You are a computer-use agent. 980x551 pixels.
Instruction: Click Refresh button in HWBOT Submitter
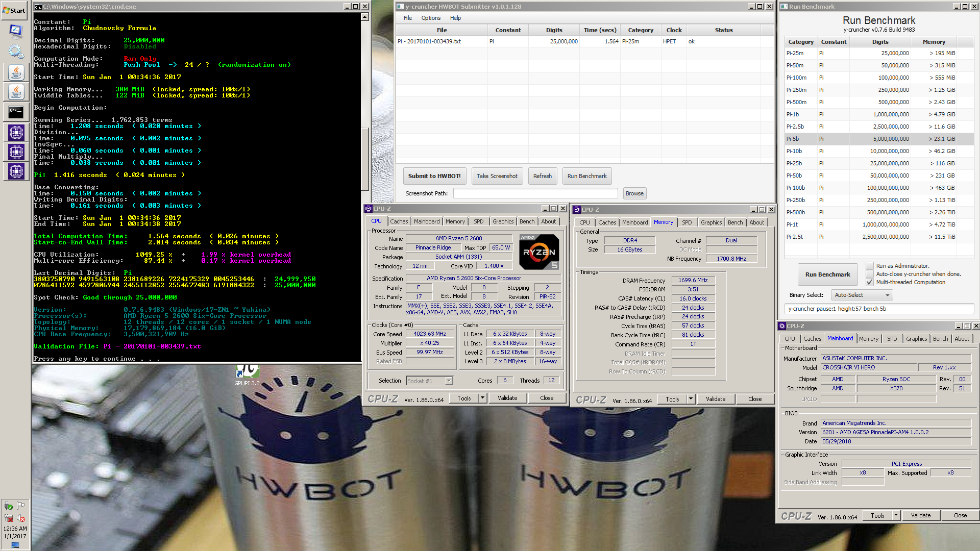[543, 176]
